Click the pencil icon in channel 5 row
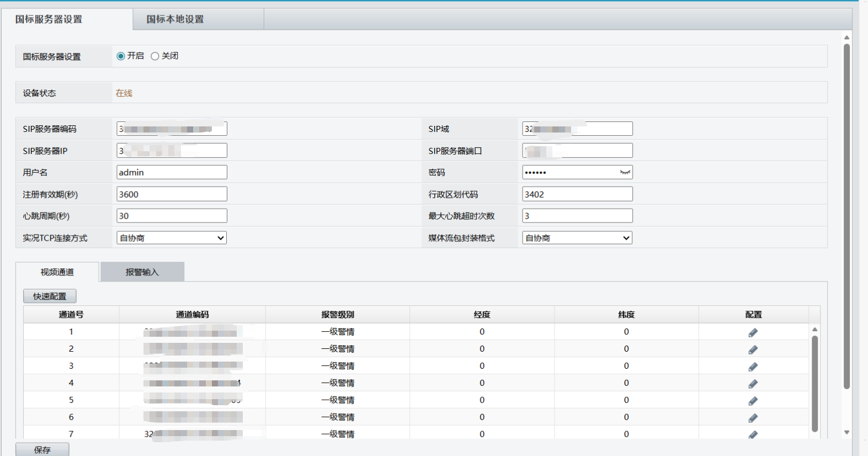868x456 pixels. pyautogui.click(x=753, y=401)
